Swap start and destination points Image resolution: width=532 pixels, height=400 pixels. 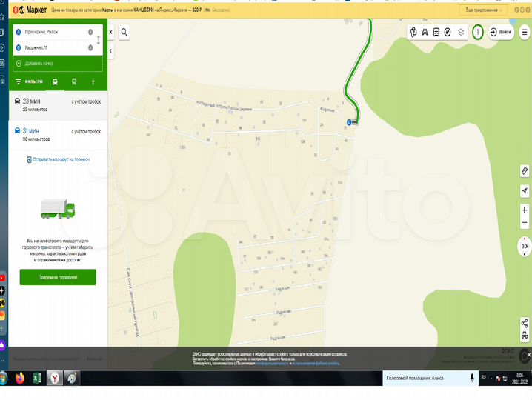tap(99, 40)
